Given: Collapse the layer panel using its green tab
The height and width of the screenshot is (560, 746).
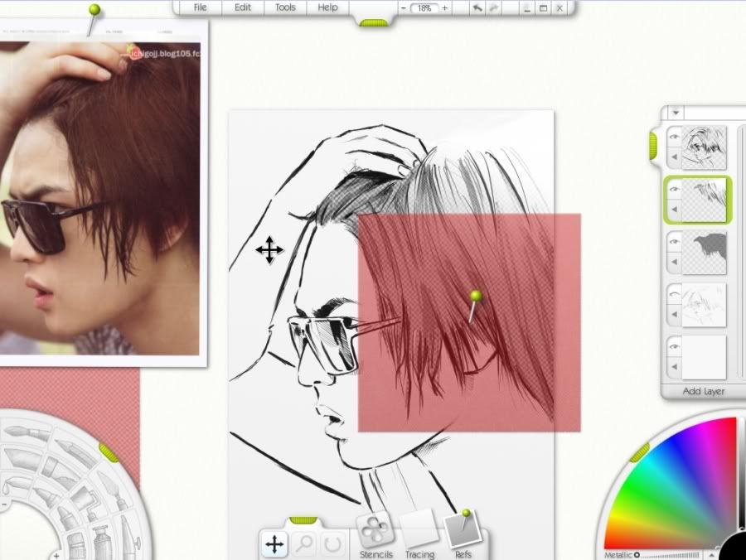Looking at the screenshot, I should click(x=653, y=146).
